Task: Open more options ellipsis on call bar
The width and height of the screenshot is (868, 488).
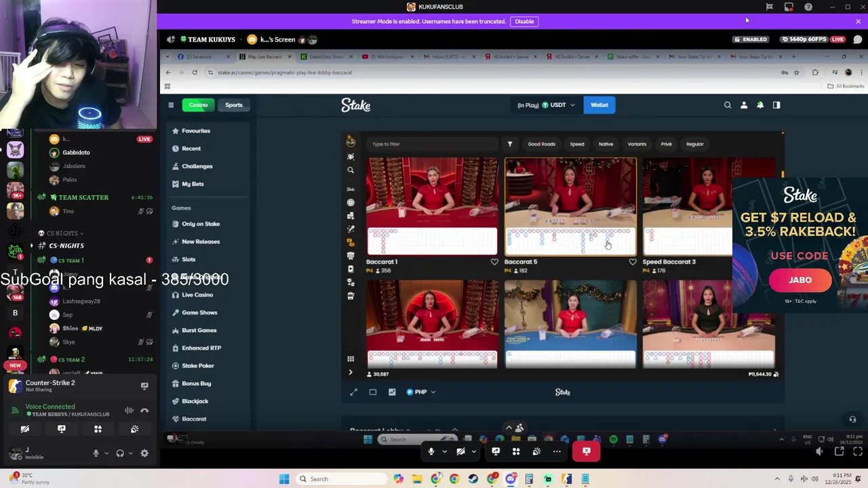Action: tap(557, 451)
